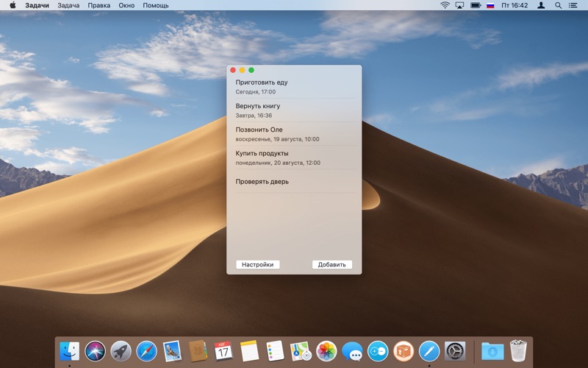Open Maps app in the Dock
The width and height of the screenshot is (588, 368).
click(301, 352)
